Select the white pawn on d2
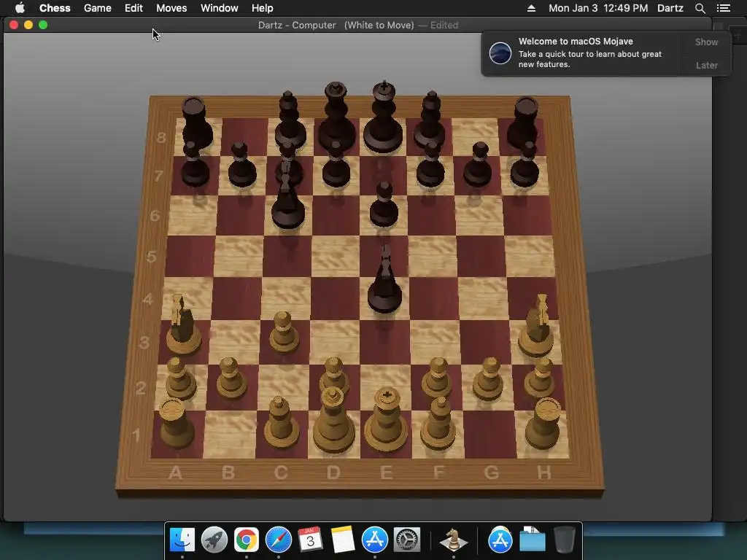The width and height of the screenshot is (747, 560). pyautogui.click(x=333, y=374)
